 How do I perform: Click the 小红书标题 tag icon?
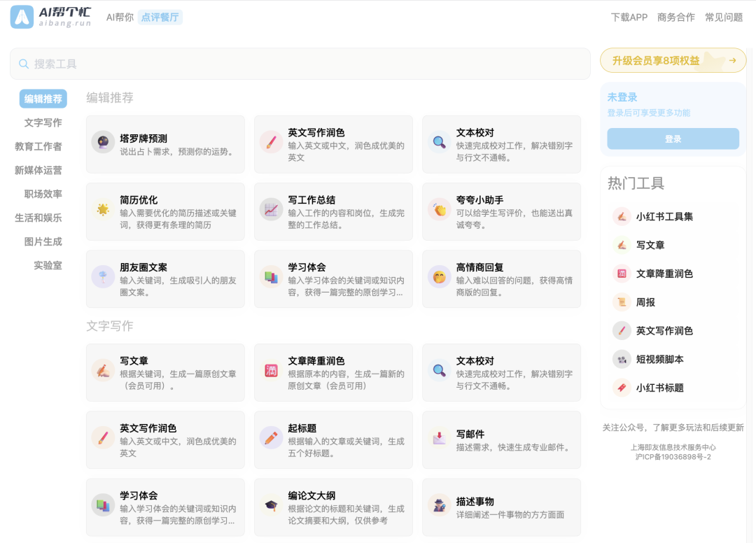622,388
